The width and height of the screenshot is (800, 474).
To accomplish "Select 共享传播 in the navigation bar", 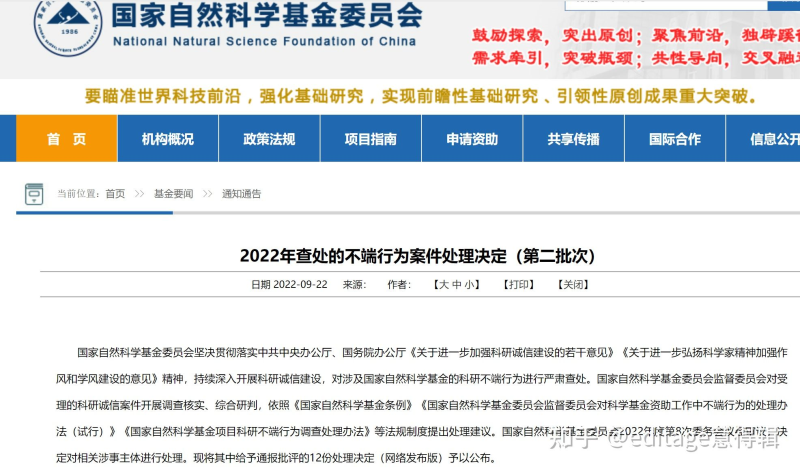I will tap(573, 139).
